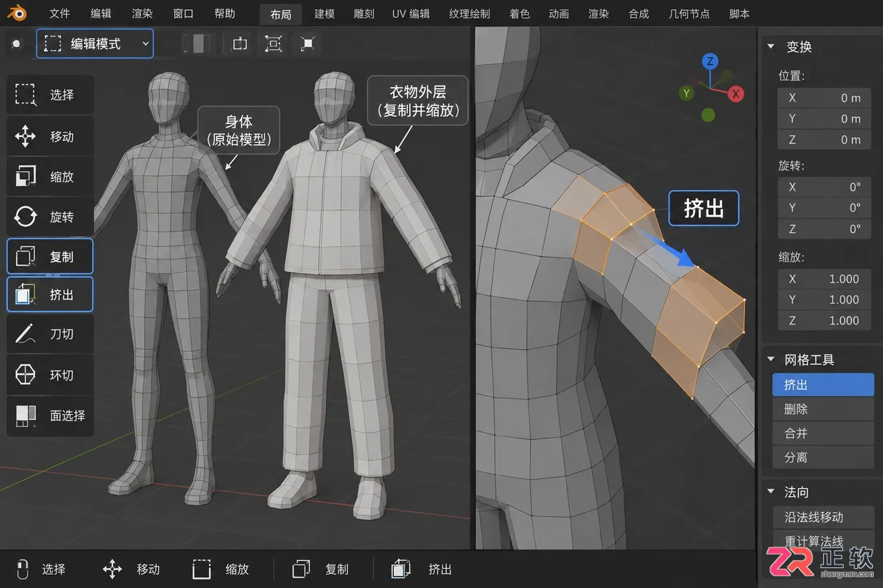
Task: Click the 复制 icon in status bar
Action: [x=302, y=569]
